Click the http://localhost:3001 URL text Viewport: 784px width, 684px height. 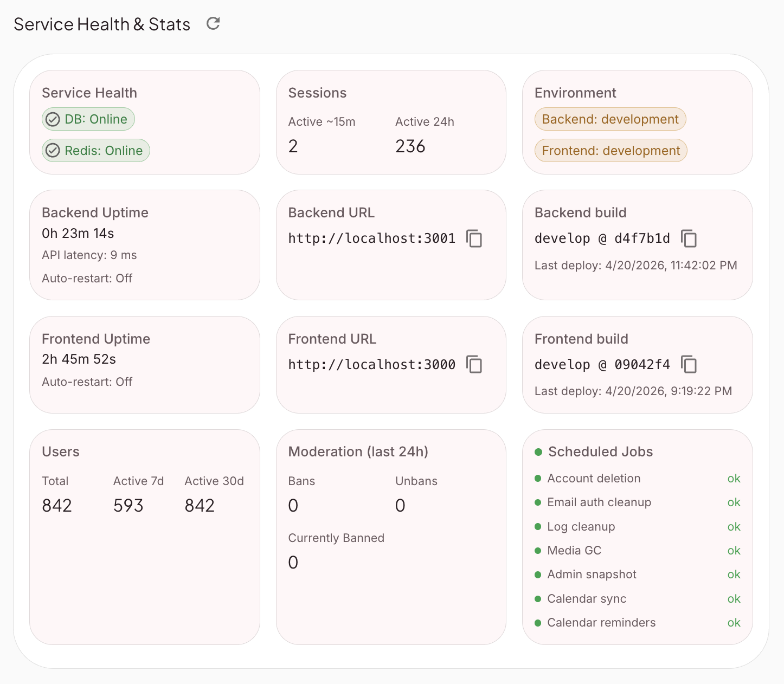tap(371, 238)
